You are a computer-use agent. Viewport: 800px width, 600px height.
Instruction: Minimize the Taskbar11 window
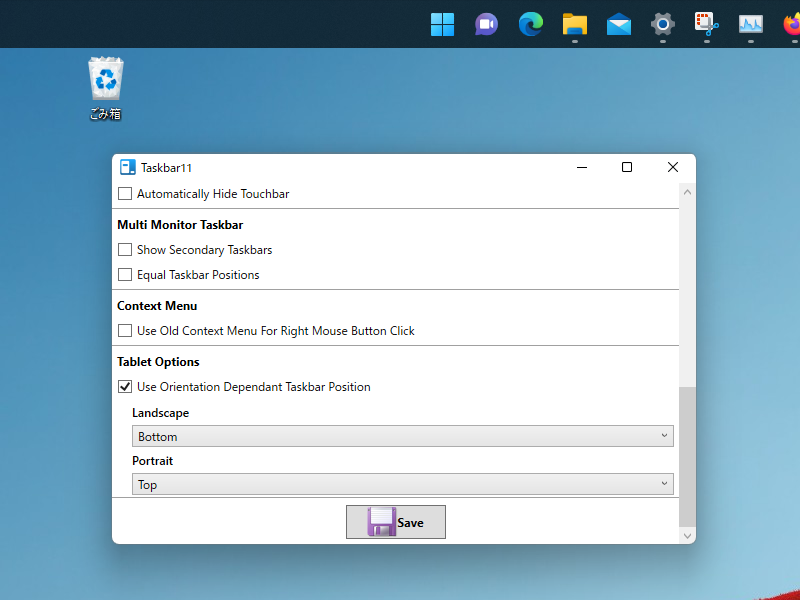click(x=582, y=167)
